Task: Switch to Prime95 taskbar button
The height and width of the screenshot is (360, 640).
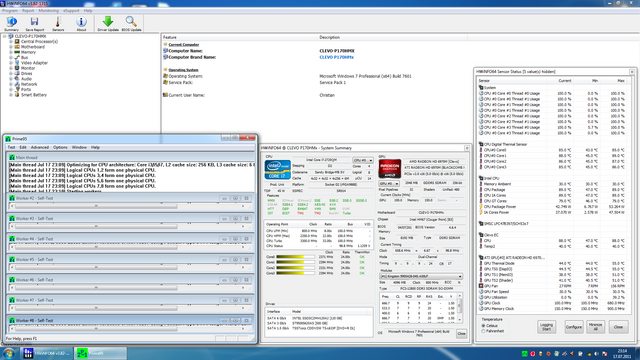Action: click(x=100, y=353)
